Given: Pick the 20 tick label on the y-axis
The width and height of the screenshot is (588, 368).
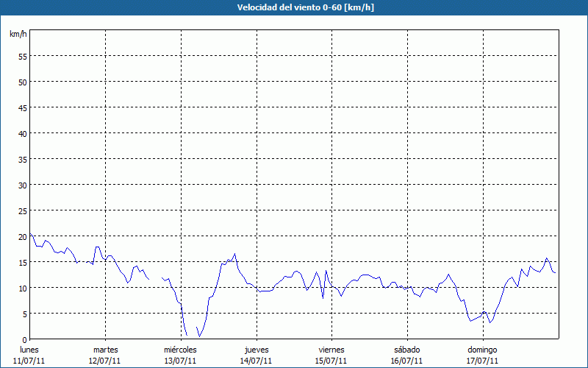Looking at the screenshot, I should click(x=22, y=236).
